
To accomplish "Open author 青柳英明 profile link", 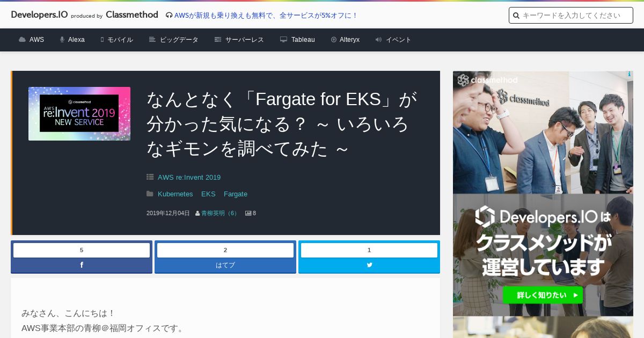I will (x=220, y=213).
